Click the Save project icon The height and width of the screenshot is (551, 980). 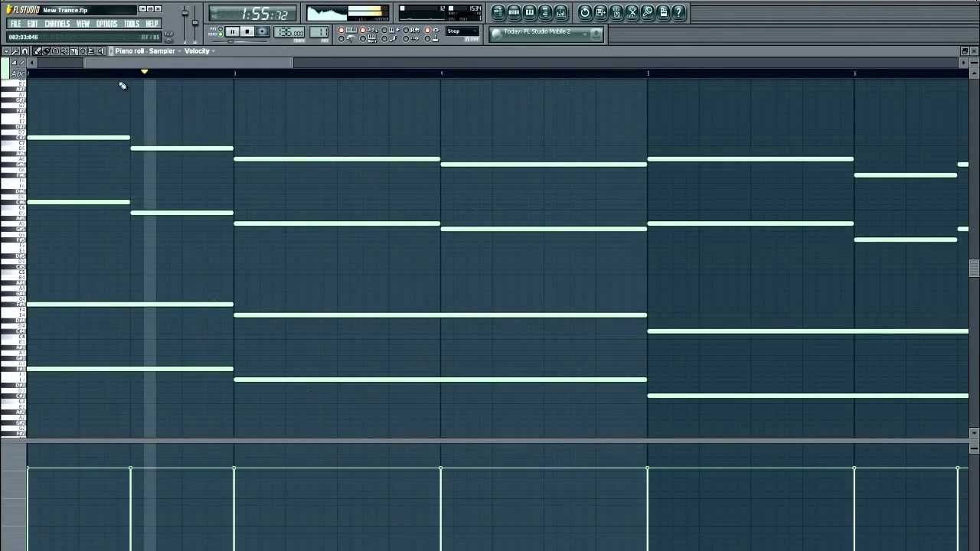click(600, 12)
